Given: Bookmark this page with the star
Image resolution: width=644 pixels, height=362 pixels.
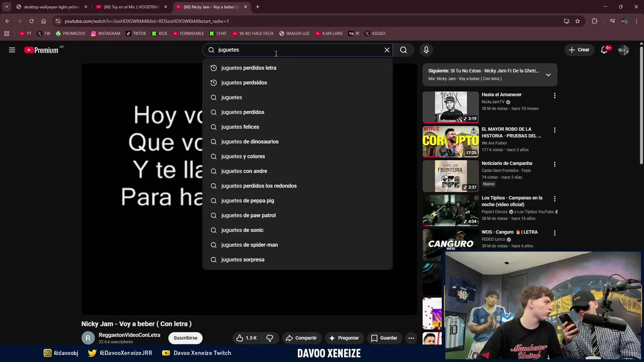Looking at the screenshot, I should point(578,21).
